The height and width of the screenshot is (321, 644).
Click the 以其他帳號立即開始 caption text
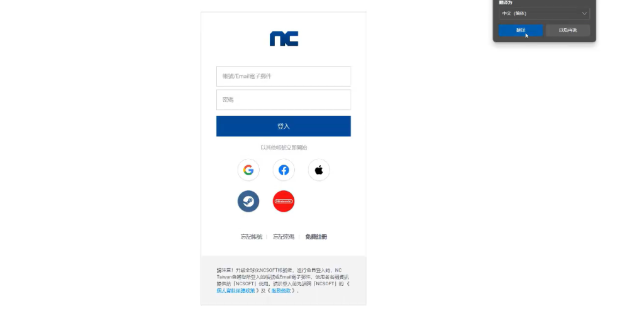click(284, 148)
